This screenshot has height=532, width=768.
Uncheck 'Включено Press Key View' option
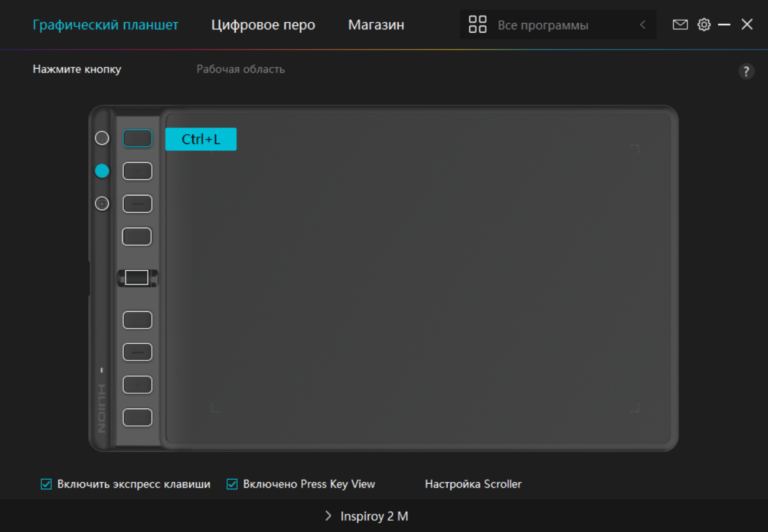pyautogui.click(x=232, y=484)
